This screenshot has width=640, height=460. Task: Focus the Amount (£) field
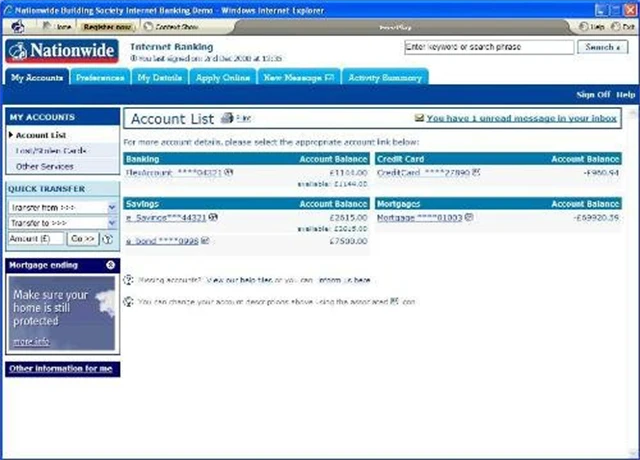[x=36, y=238]
